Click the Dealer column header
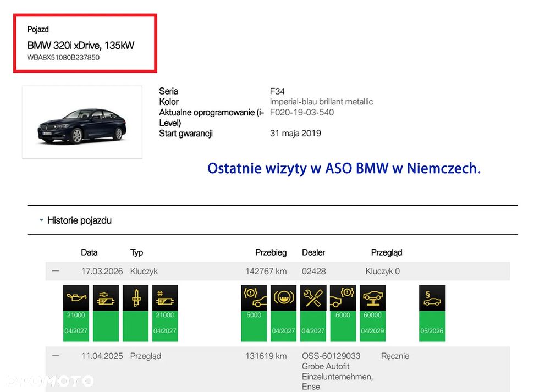Viewport: 550px width, 392px height. click(x=313, y=252)
